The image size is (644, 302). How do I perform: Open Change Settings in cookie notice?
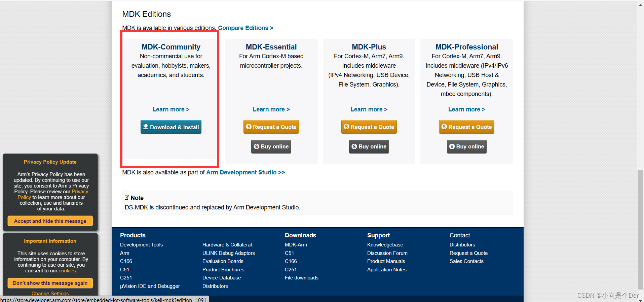click(50, 294)
